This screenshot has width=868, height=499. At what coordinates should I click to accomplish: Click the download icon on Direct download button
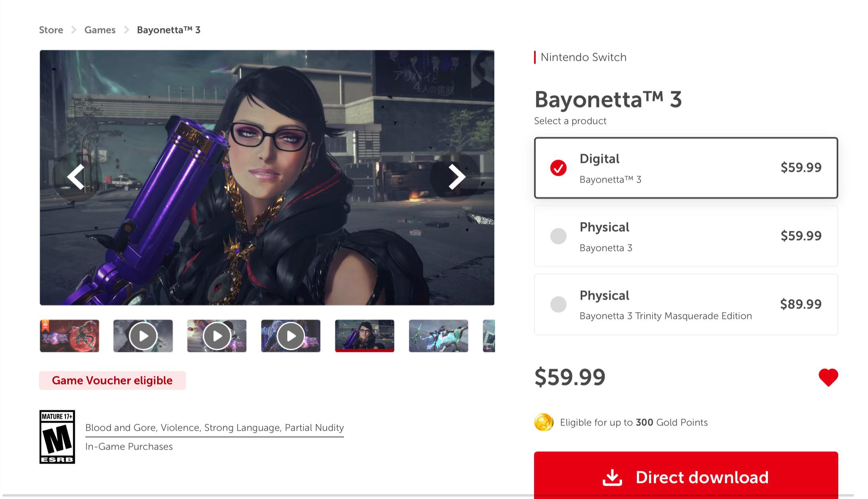tap(612, 477)
